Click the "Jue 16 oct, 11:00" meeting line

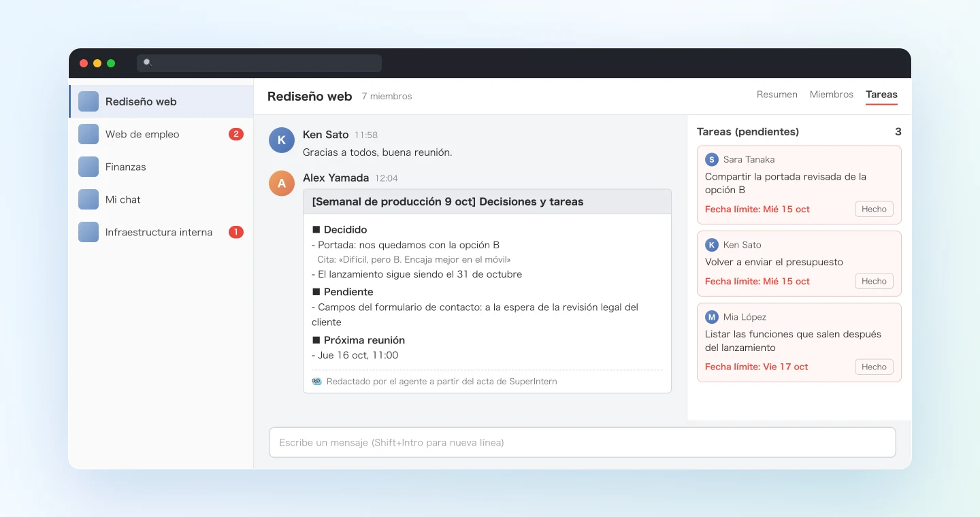(355, 355)
